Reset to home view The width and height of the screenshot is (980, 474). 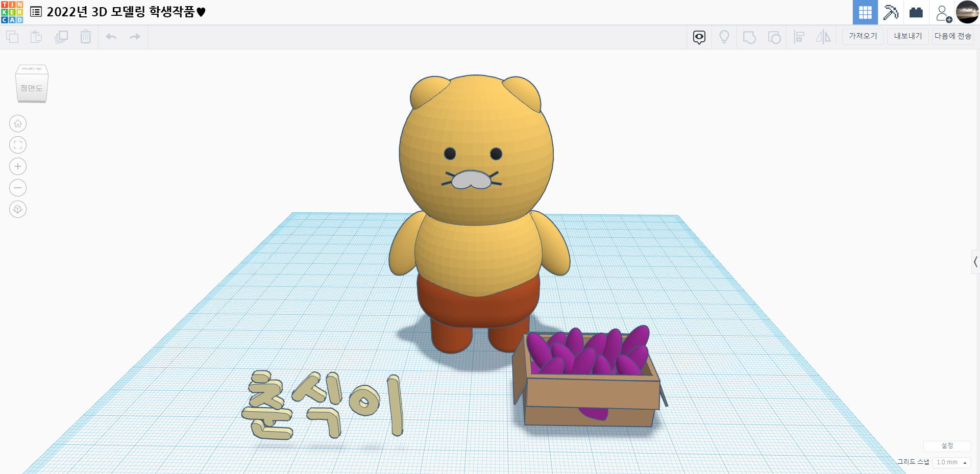tap(18, 123)
